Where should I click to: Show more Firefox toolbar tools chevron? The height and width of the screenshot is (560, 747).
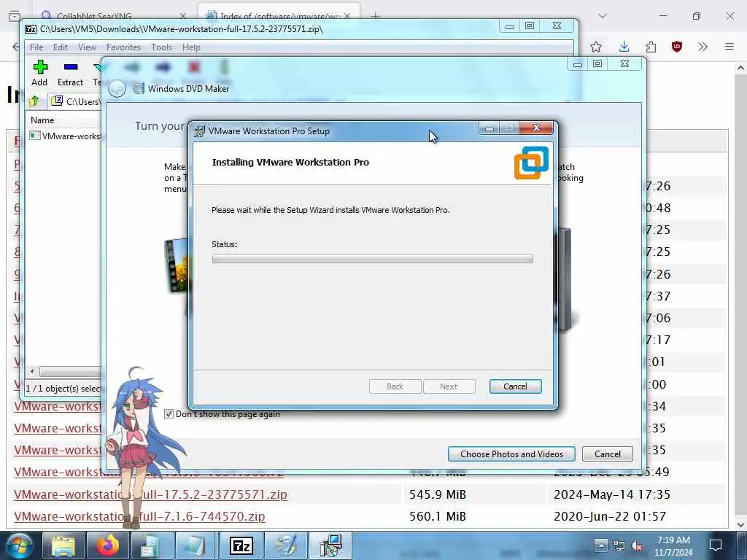pos(703,47)
